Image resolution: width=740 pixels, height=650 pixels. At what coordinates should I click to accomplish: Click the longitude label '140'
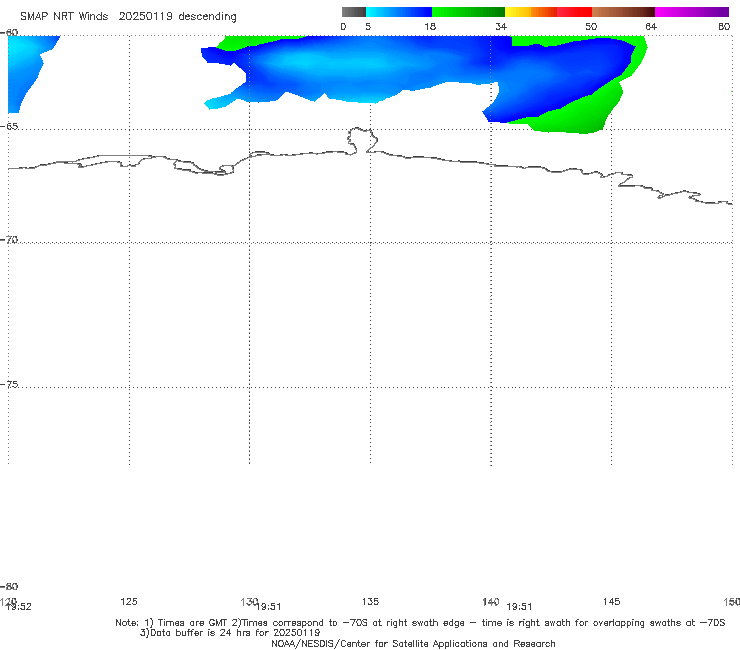(490, 601)
